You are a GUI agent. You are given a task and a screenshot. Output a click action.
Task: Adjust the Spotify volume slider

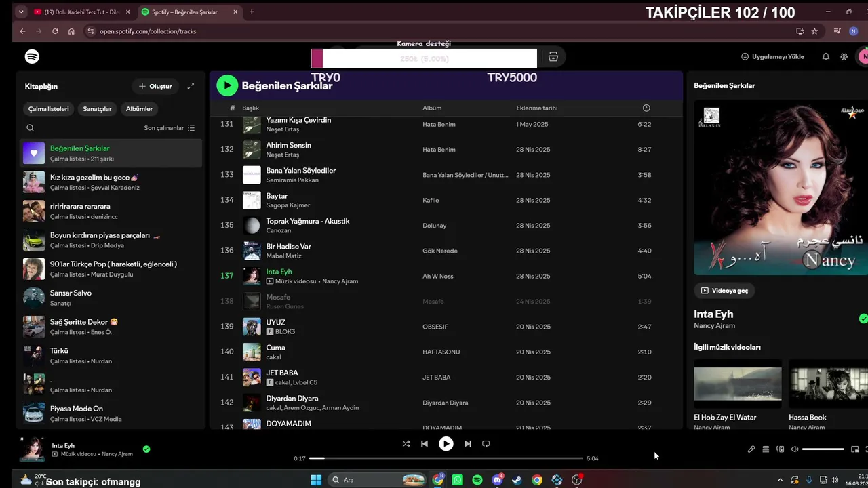(x=823, y=449)
